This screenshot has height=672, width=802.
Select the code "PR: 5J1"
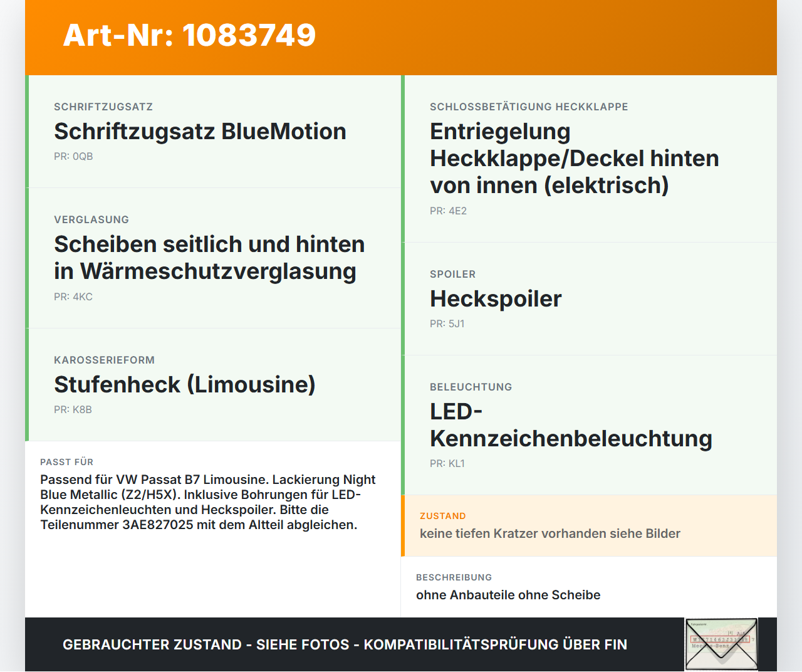coord(447,323)
